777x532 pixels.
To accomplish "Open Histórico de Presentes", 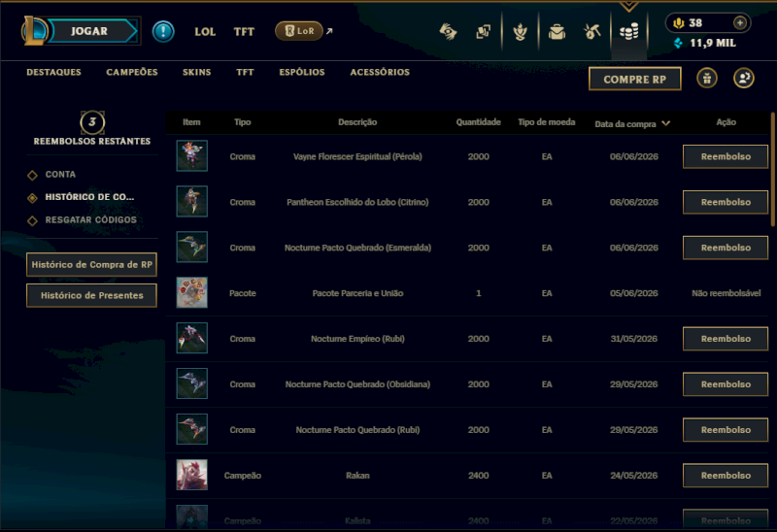I will (91, 295).
